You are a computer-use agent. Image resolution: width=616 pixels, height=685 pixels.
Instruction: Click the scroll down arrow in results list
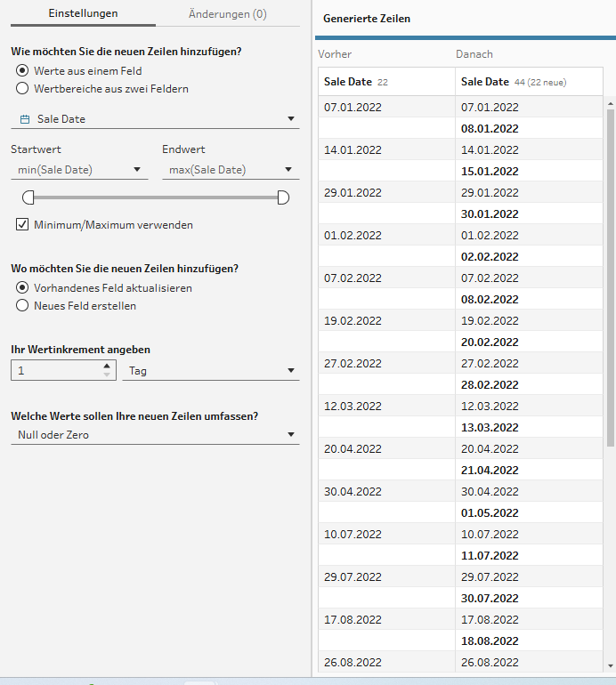click(x=611, y=665)
